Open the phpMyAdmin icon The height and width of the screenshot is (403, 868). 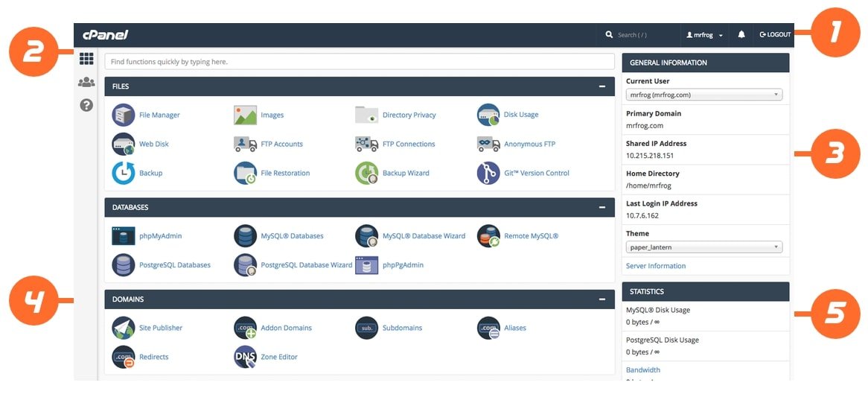124,236
